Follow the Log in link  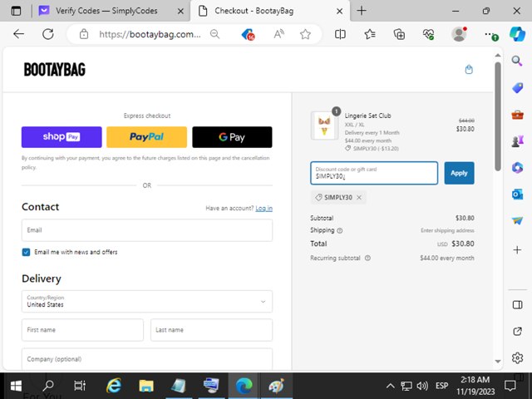[x=264, y=209]
